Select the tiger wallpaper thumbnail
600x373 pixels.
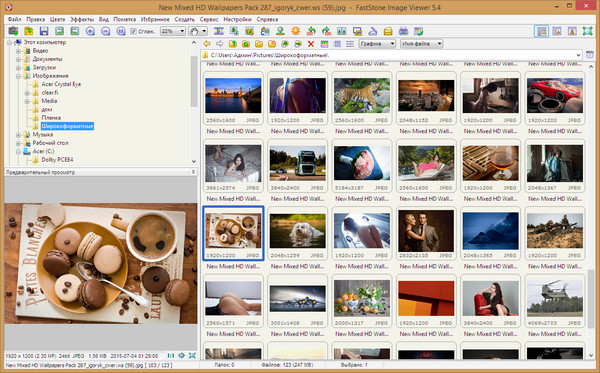point(362,95)
